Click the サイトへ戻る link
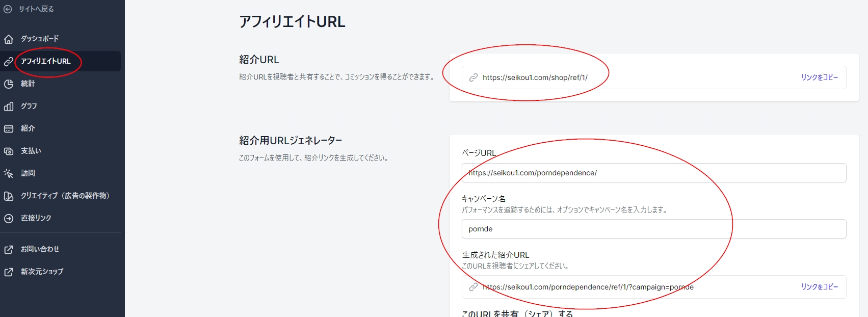 pos(36,9)
